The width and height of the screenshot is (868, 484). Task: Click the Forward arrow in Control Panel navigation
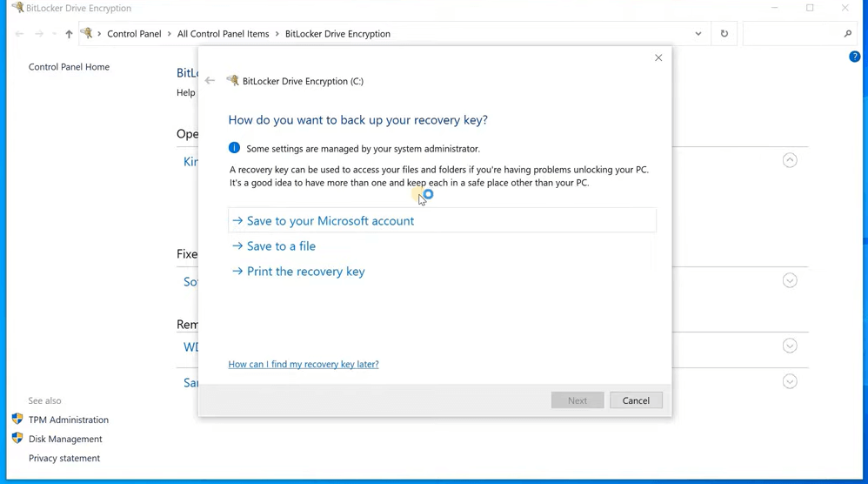(x=39, y=34)
